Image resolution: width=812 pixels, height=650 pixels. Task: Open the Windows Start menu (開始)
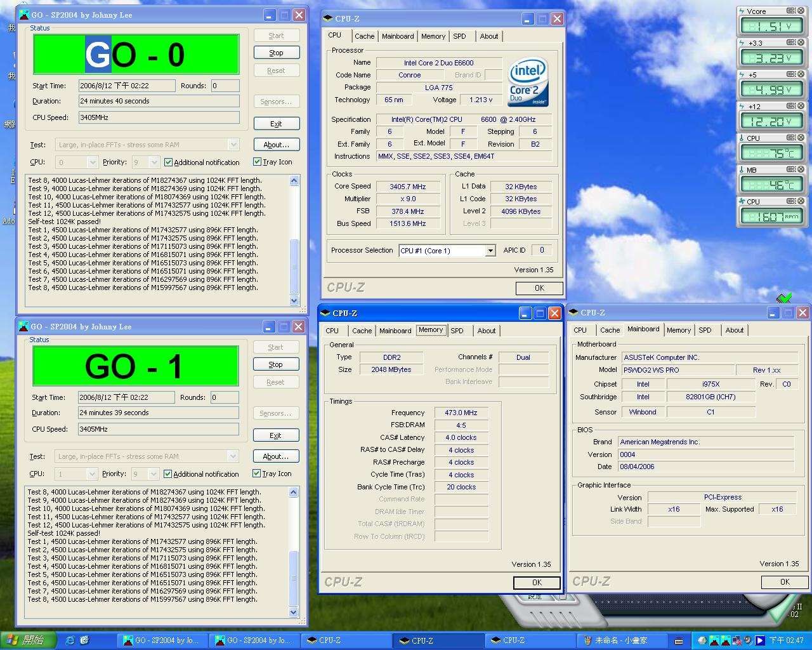pyautogui.click(x=29, y=640)
